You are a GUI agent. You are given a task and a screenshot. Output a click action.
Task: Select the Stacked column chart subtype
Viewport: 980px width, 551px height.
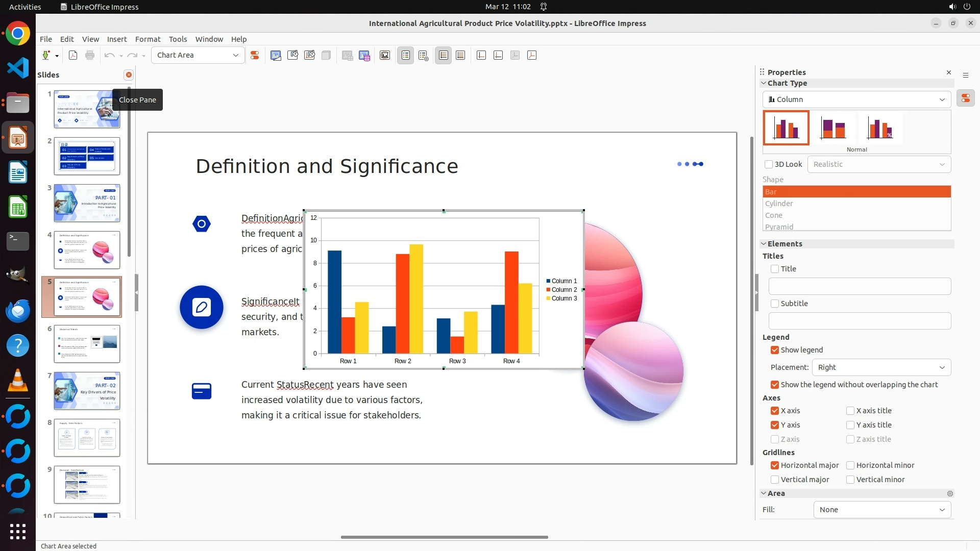coord(833,128)
